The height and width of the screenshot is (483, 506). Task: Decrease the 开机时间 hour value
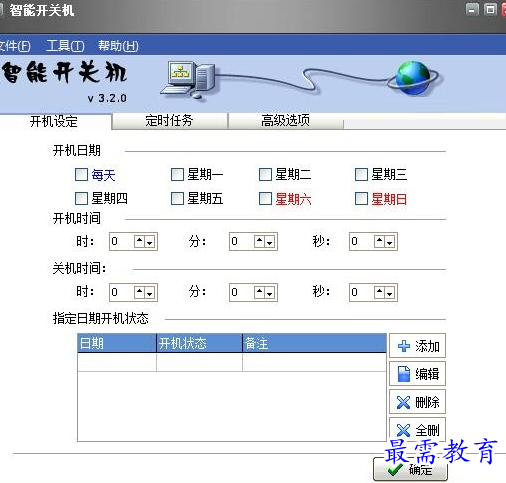point(150,241)
